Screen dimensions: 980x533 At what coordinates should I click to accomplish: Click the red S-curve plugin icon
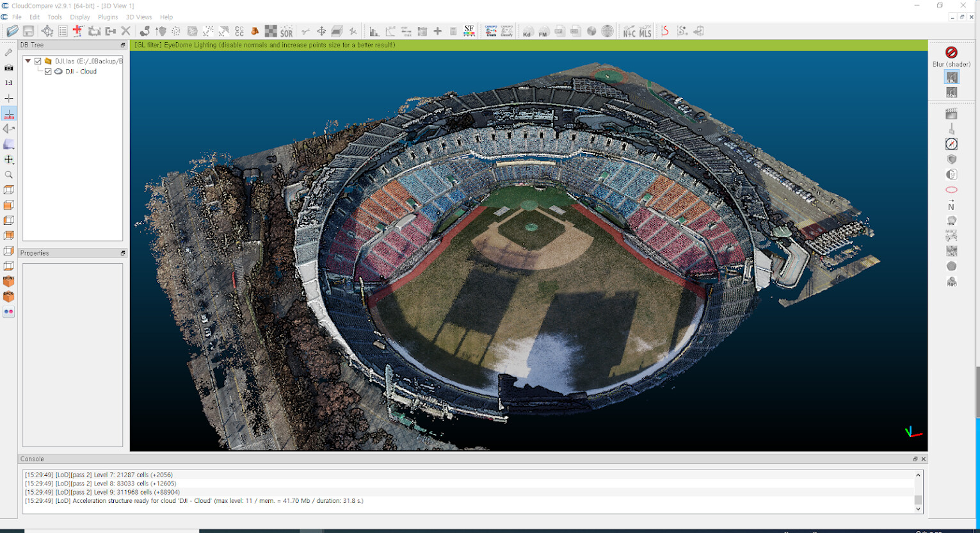(665, 31)
